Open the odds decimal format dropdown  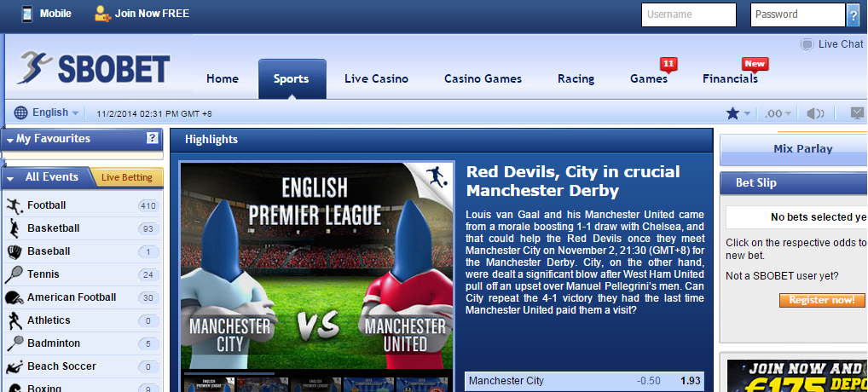pos(778,113)
